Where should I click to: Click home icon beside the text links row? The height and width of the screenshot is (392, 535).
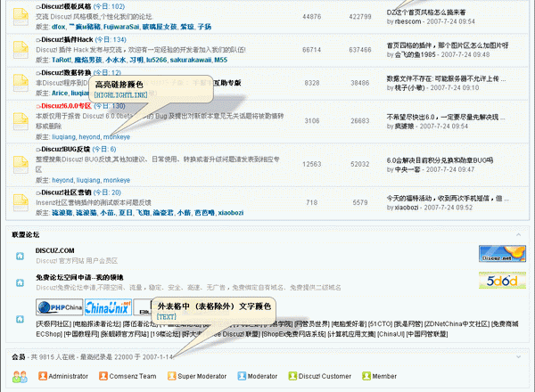(21, 319)
